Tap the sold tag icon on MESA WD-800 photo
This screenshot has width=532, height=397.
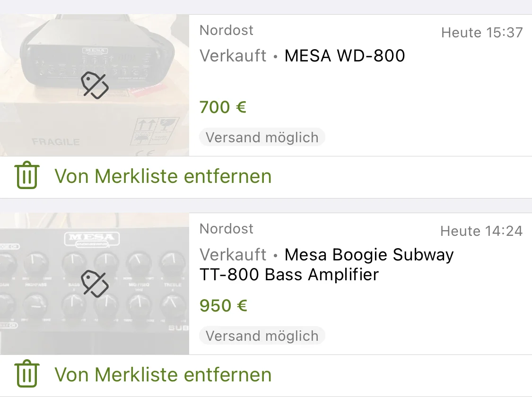click(x=95, y=85)
